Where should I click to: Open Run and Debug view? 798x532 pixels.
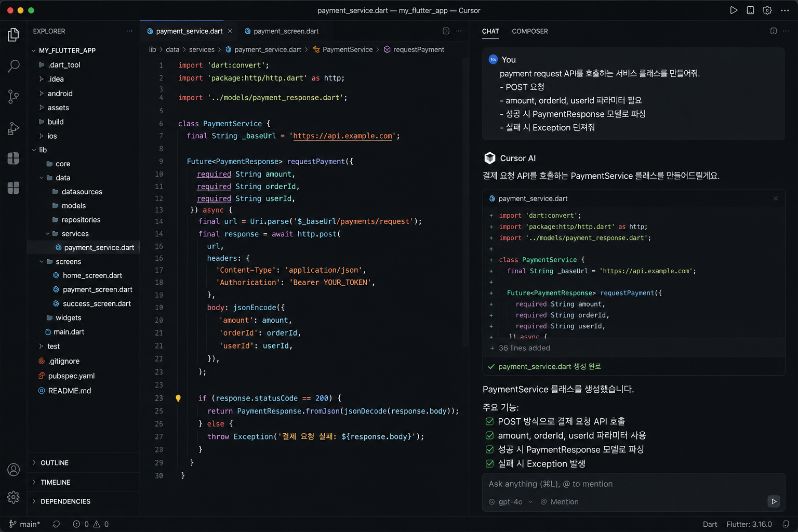click(14, 128)
